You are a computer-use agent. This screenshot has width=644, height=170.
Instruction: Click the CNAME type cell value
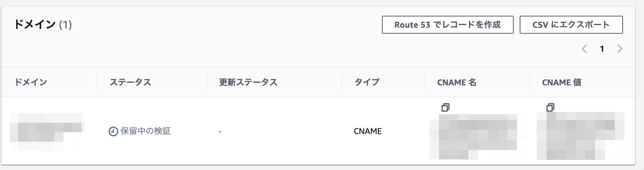click(368, 131)
